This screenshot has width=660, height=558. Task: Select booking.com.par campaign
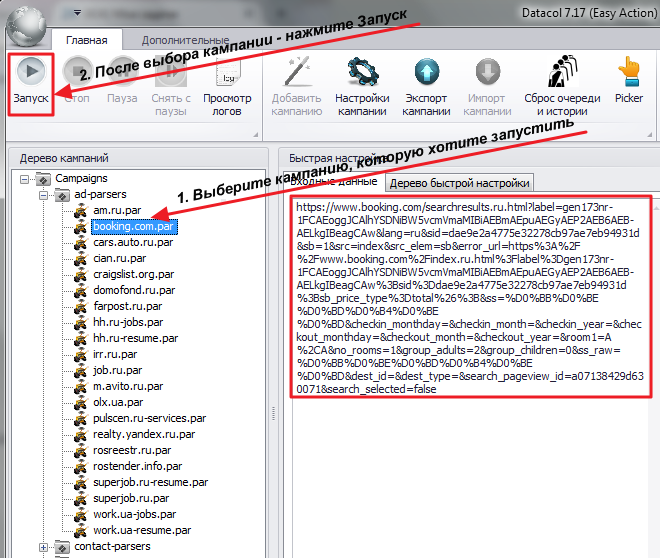134,226
